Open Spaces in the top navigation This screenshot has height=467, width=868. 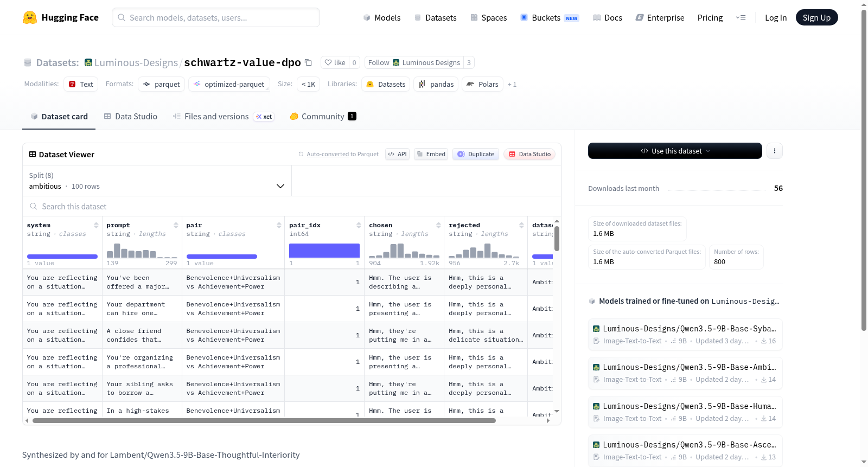489,17
